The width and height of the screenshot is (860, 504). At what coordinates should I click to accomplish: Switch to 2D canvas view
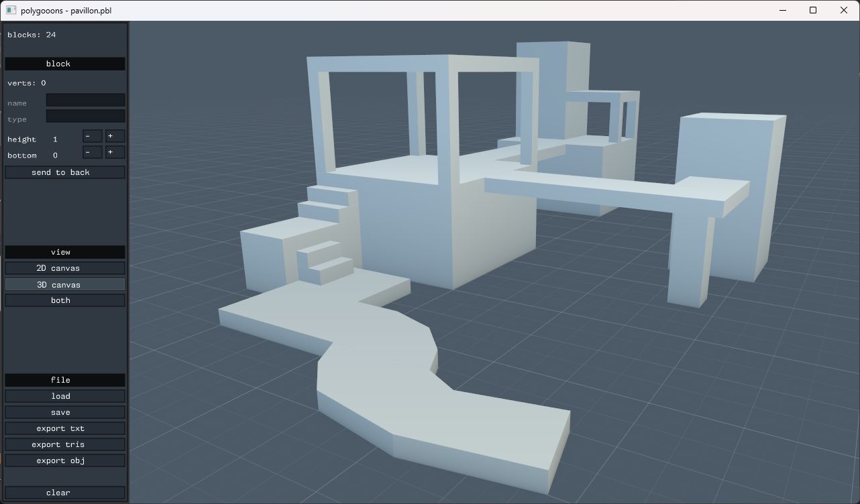tap(65, 268)
